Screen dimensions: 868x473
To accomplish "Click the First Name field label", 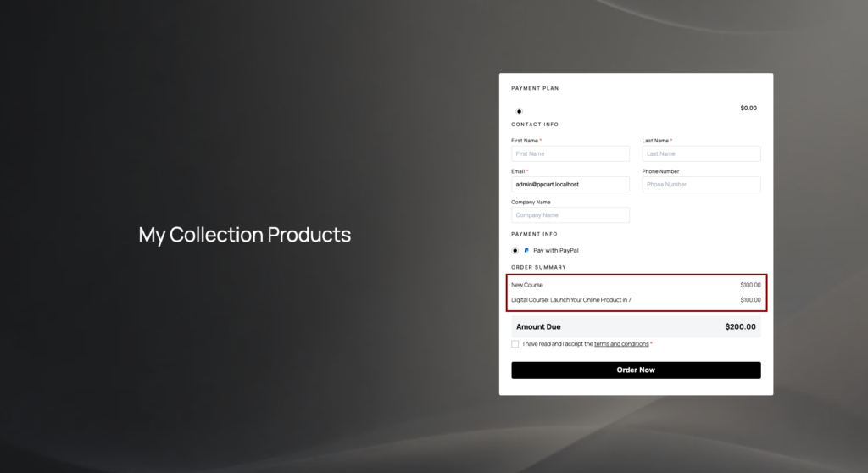I will coord(525,141).
